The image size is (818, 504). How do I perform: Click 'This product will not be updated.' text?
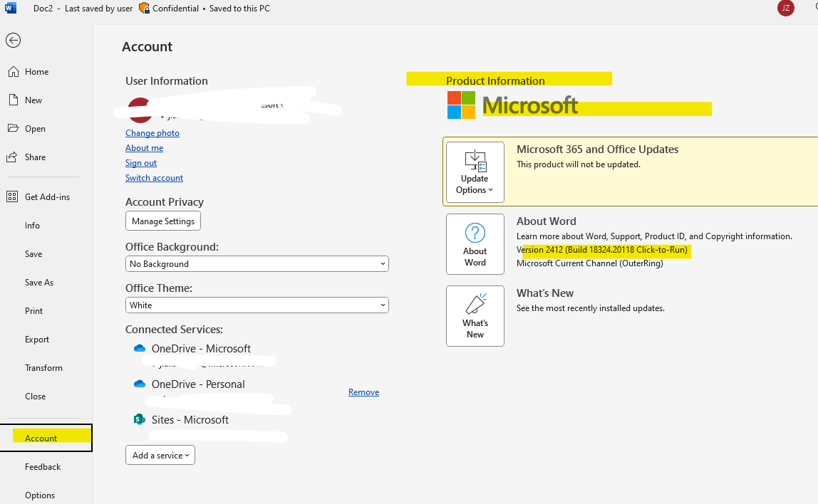578,164
